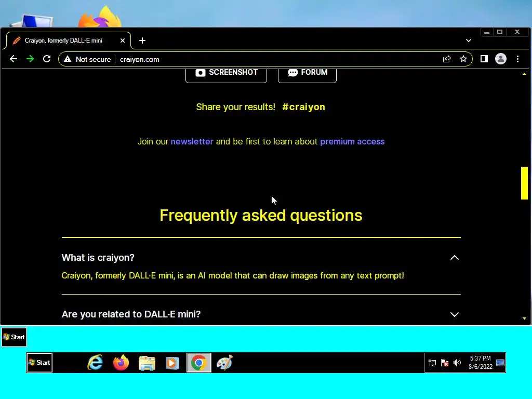532x399 pixels.
Task: Bookmark this page with the star
Action: click(463, 59)
